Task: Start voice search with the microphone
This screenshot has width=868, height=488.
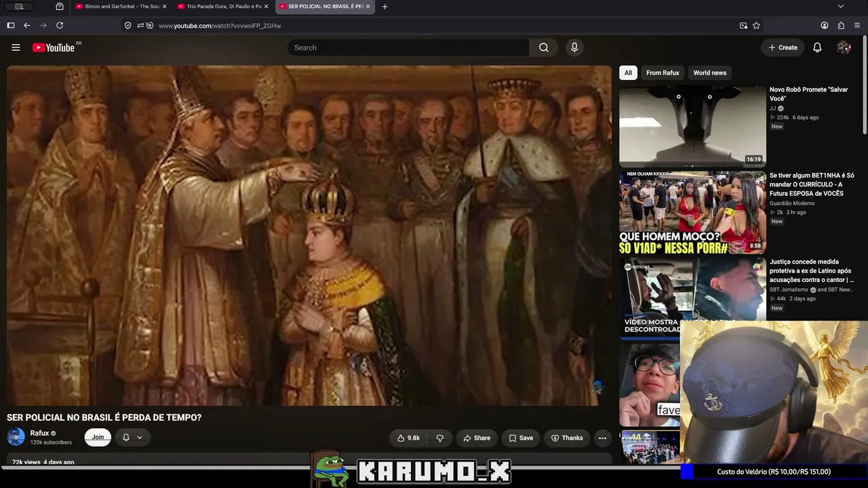Action: coord(574,47)
